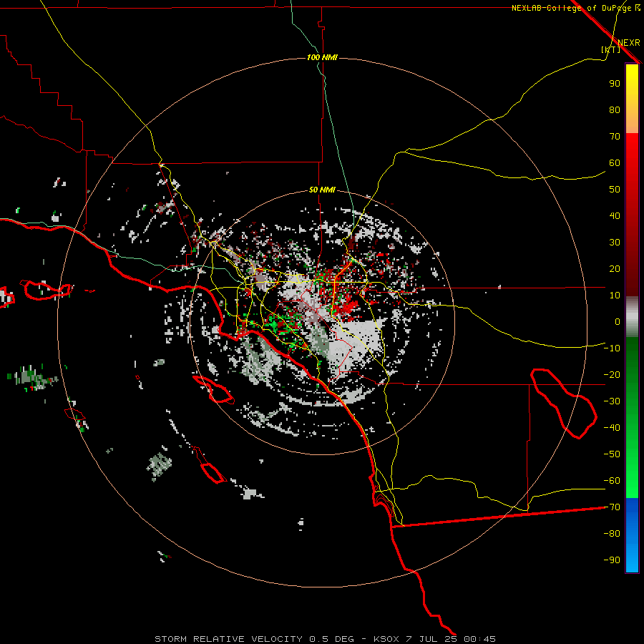Click the 00:45 timestamp in the caption
This screenshot has height=644, width=644.
point(479,639)
